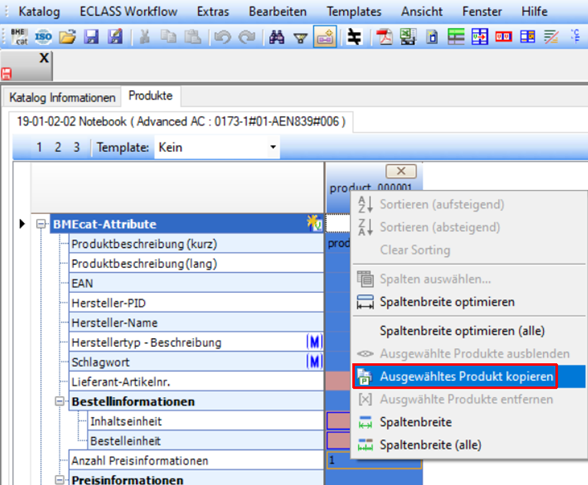Screen dimensions: 588x485
Task: Select the EAN attribute row
Action: pos(196,283)
